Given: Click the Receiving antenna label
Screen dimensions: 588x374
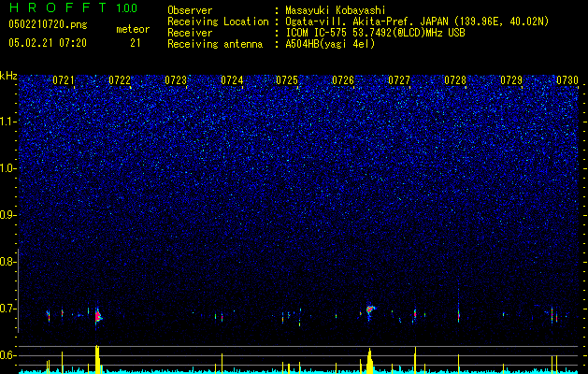Looking at the screenshot, I should (x=215, y=44).
